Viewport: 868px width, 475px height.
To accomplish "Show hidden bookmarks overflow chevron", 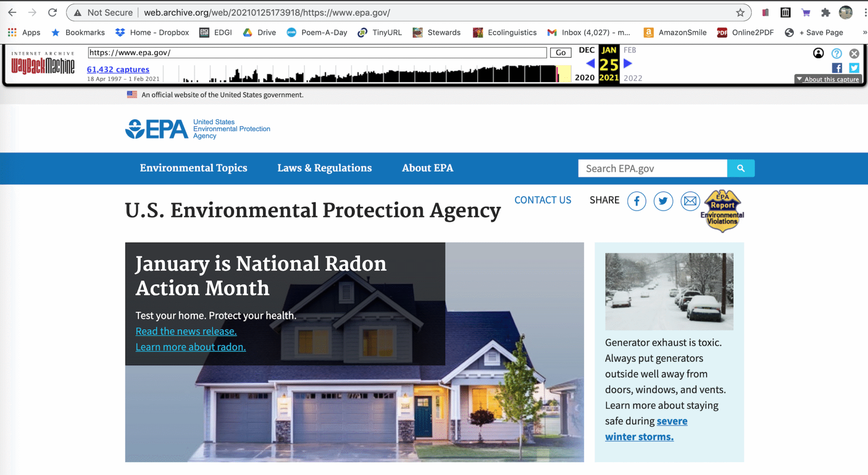I will (864, 32).
